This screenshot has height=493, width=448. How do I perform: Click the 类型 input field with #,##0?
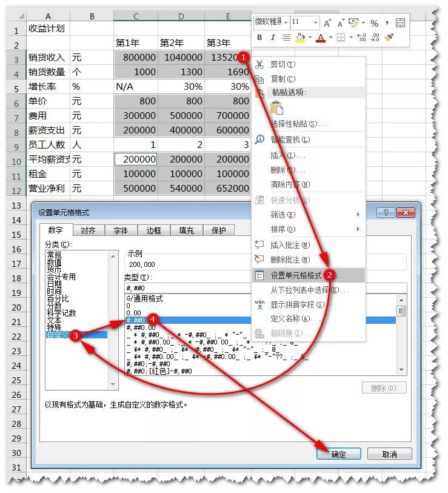[266, 288]
